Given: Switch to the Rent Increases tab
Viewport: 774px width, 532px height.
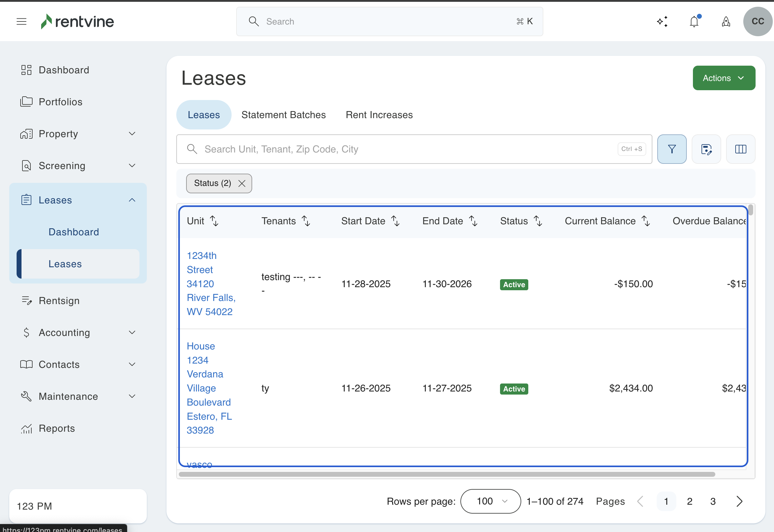Looking at the screenshot, I should click(379, 115).
